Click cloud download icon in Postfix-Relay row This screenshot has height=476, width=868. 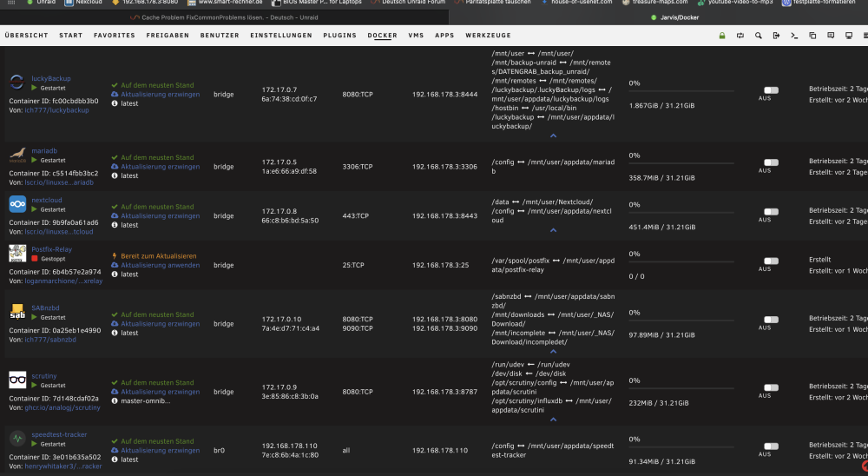[x=115, y=265]
